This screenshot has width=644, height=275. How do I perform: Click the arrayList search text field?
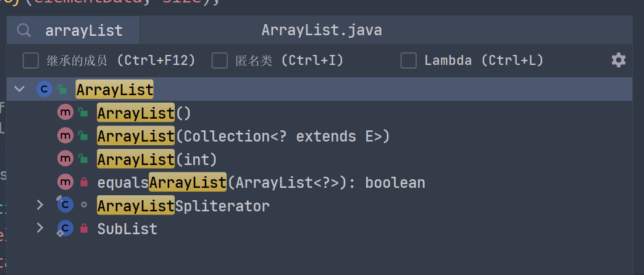pos(84,30)
